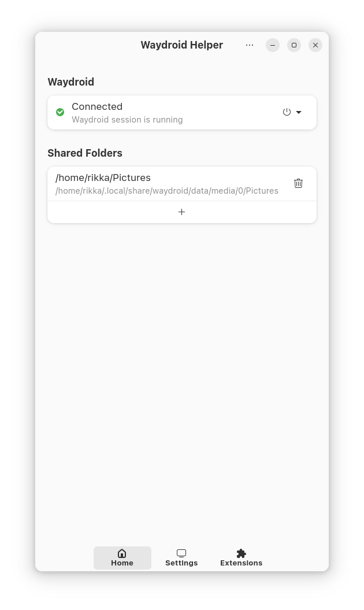Click the Shared Folders section heading
The width and height of the screenshot is (364, 610).
point(85,153)
